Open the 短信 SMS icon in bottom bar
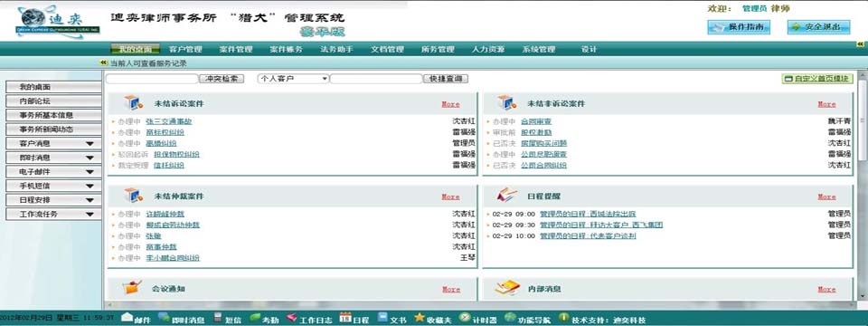 tap(218, 317)
